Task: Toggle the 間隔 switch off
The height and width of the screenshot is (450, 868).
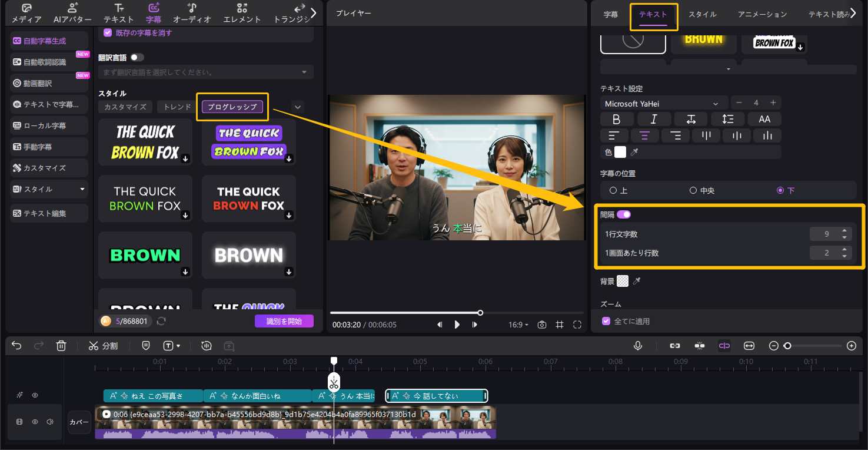Action: coord(623,215)
